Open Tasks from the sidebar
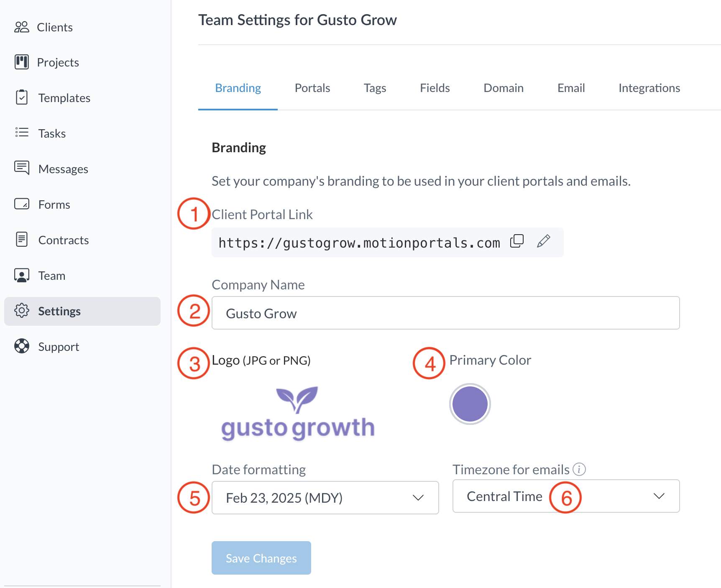The height and width of the screenshot is (588, 721). click(52, 133)
